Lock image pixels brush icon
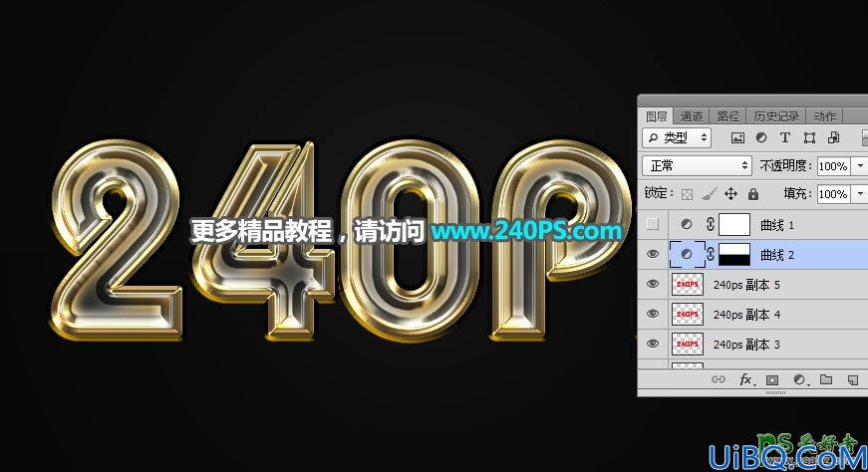The image size is (868, 472). [709, 193]
